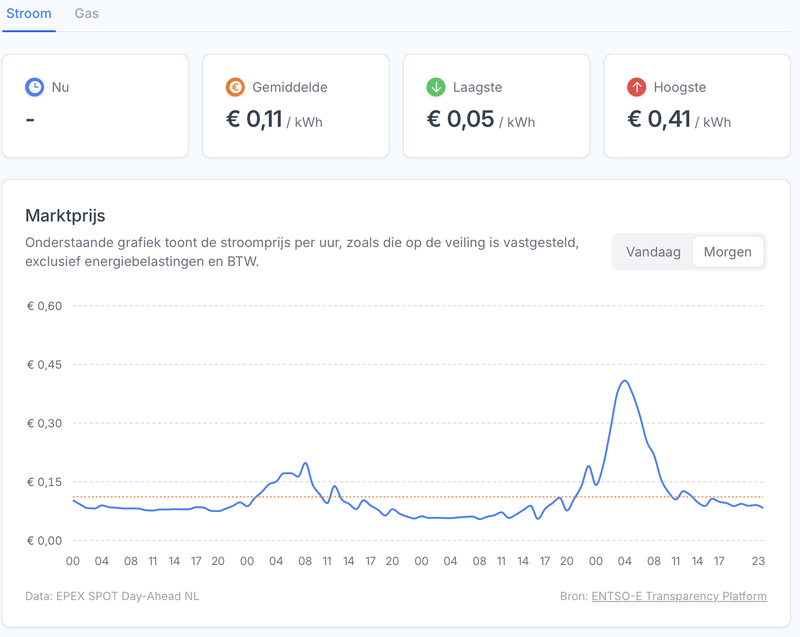Select the Morgen toggle option
The image size is (800, 637).
point(727,252)
